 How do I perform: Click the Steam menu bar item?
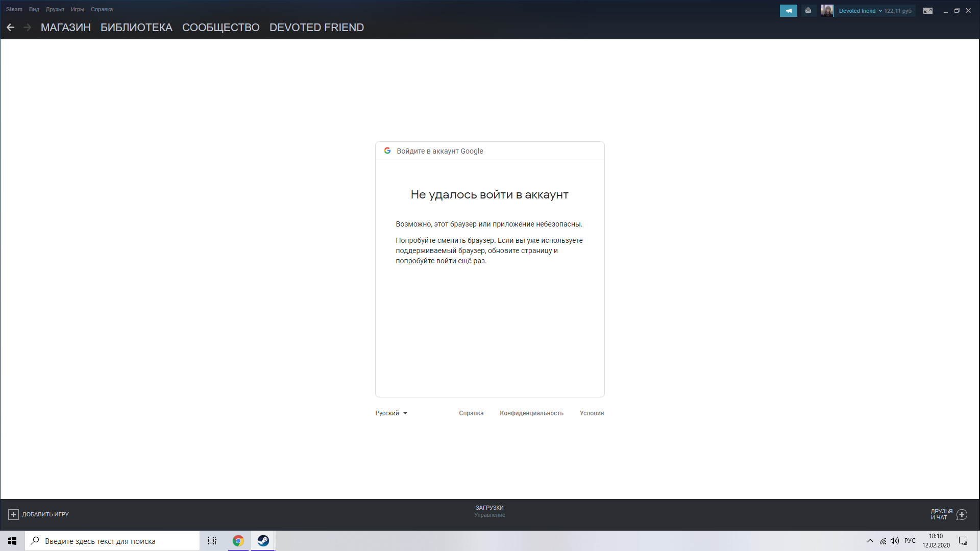tap(13, 8)
